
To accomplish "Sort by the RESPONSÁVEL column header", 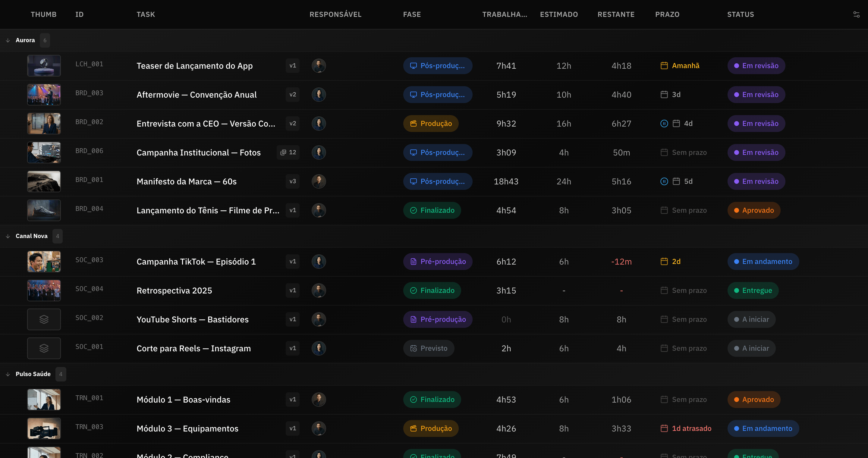I will pos(335,14).
